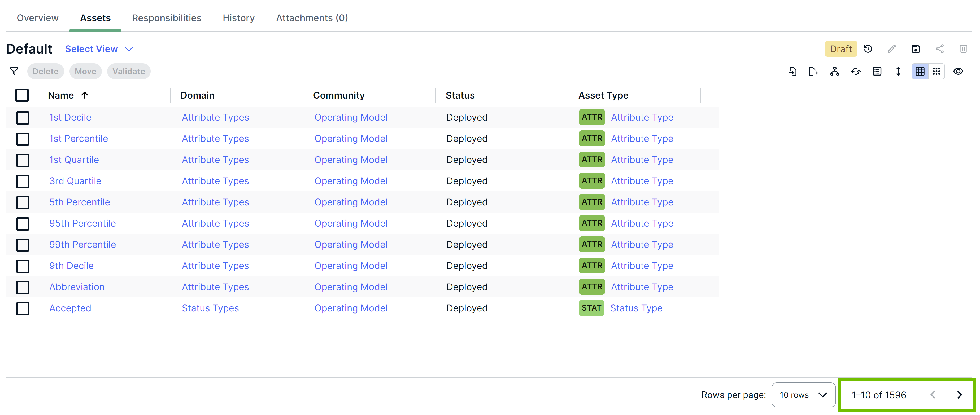The height and width of the screenshot is (415, 980).
Task: Click the import file icon
Action: click(x=792, y=71)
